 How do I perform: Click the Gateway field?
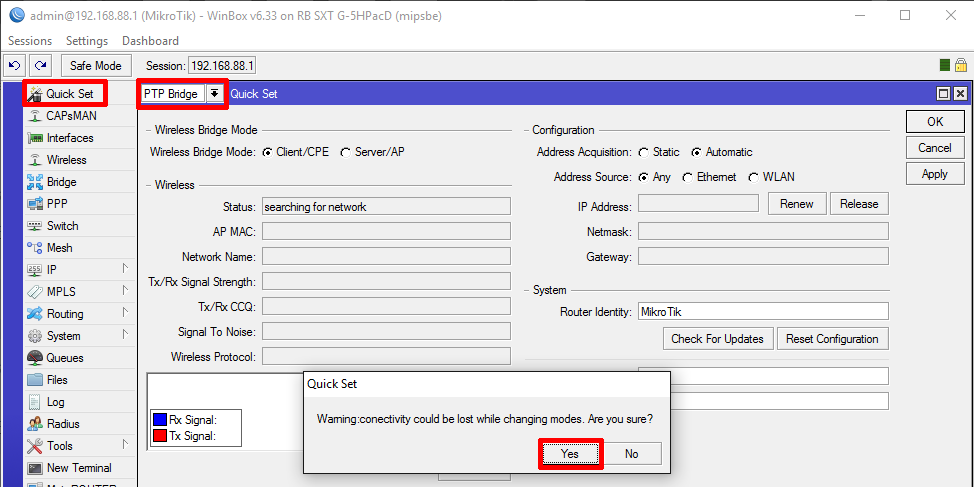click(x=763, y=256)
